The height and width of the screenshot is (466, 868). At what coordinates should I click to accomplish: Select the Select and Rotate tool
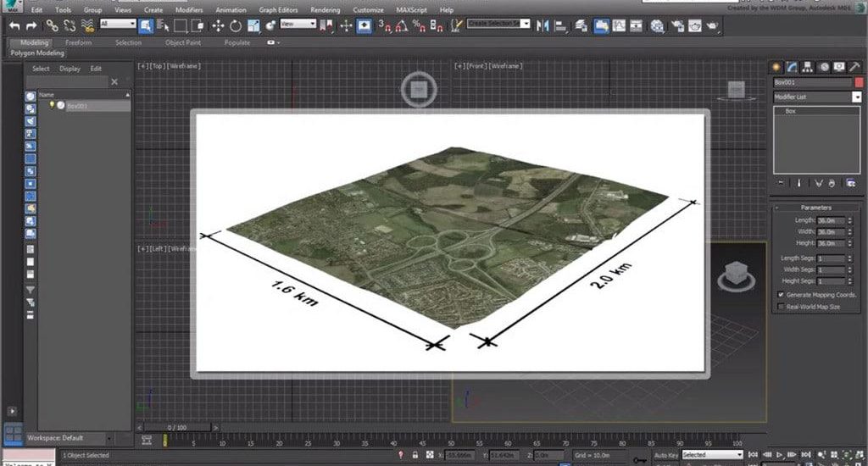point(235,25)
